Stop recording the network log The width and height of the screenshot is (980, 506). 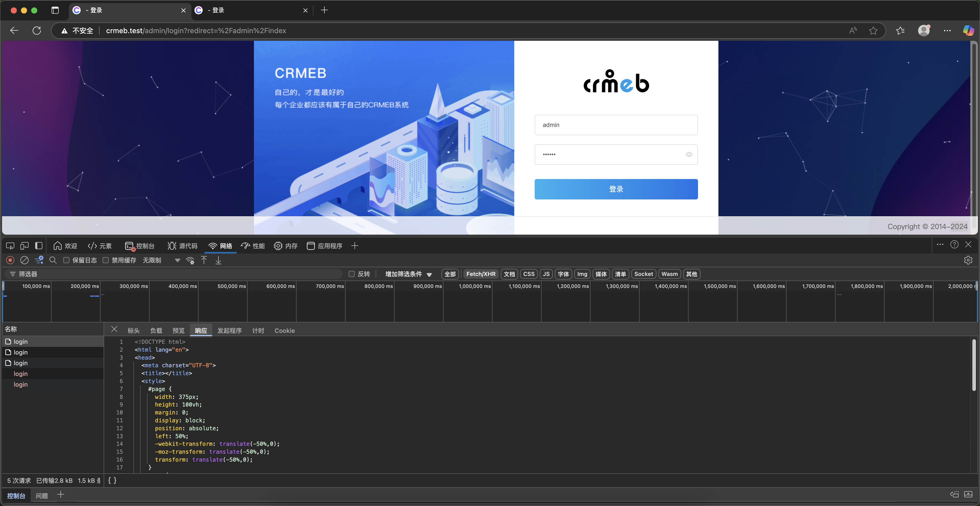10,260
